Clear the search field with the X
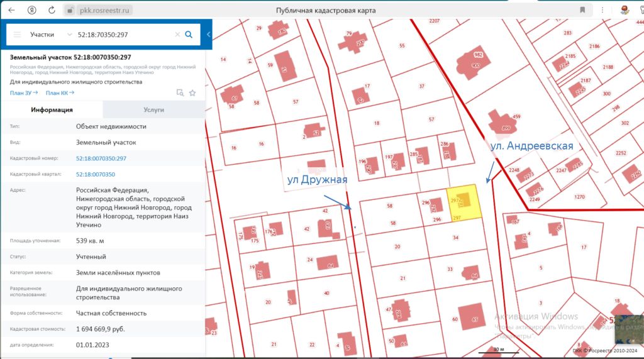Viewport: 644px width, 359px height. coord(177,35)
